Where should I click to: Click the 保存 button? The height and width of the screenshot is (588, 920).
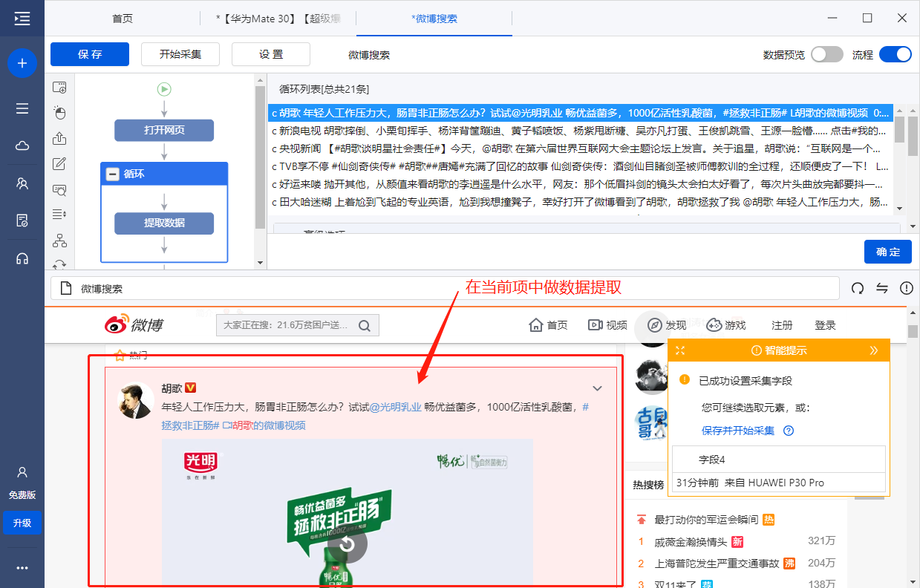pos(90,54)
